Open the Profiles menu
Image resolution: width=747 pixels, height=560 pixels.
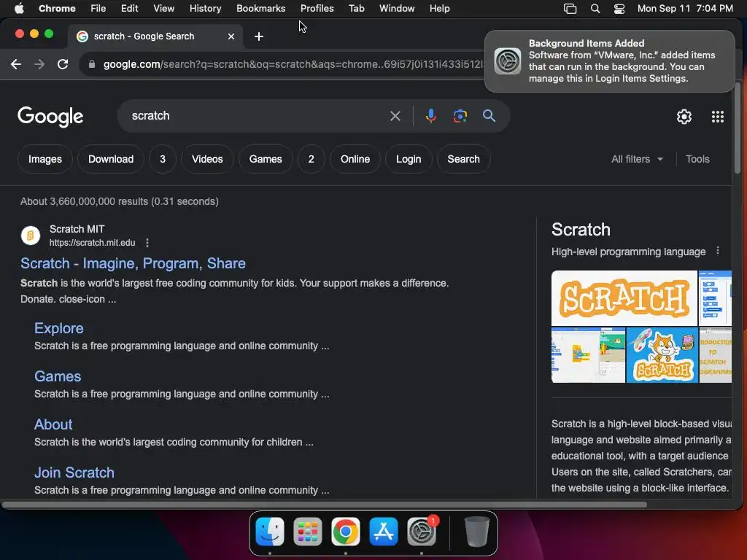(317, 8)
